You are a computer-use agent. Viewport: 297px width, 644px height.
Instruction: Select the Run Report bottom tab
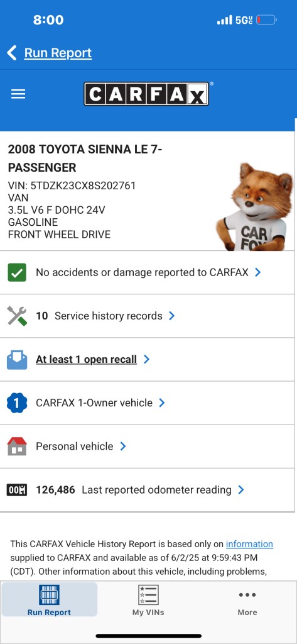(x=49, y=599)
